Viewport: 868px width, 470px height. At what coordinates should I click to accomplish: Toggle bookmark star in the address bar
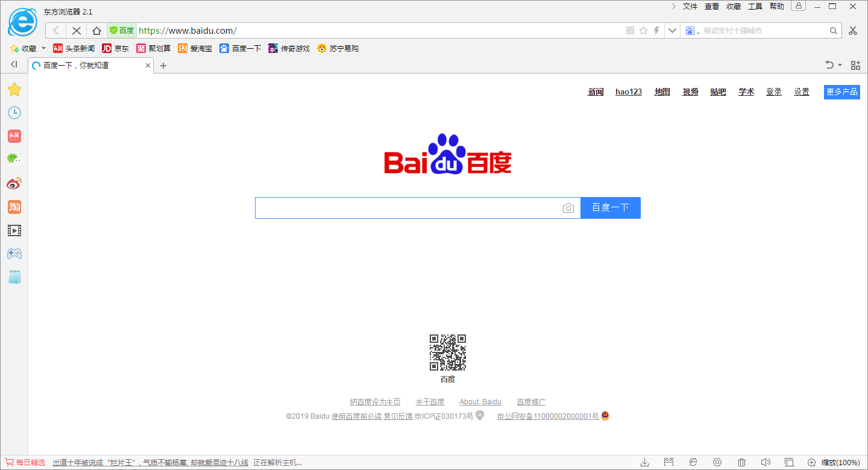(x=644, y=30)
